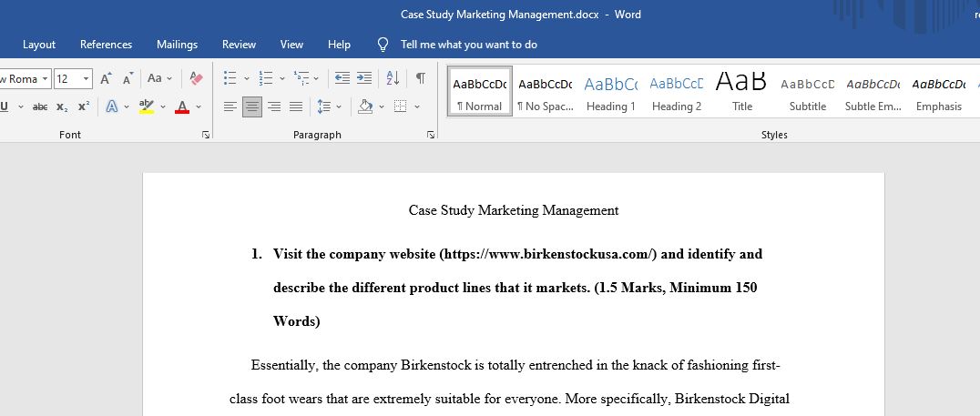This screenshot has height=416, width=980.
Task: Toggle subscript formatting
Action: 62,107
